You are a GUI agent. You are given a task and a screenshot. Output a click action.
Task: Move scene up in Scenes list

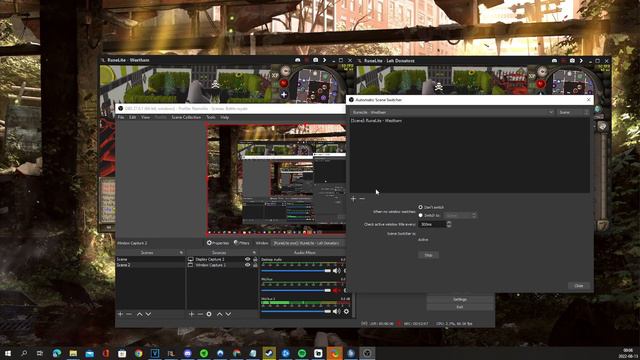coord(140,314)
